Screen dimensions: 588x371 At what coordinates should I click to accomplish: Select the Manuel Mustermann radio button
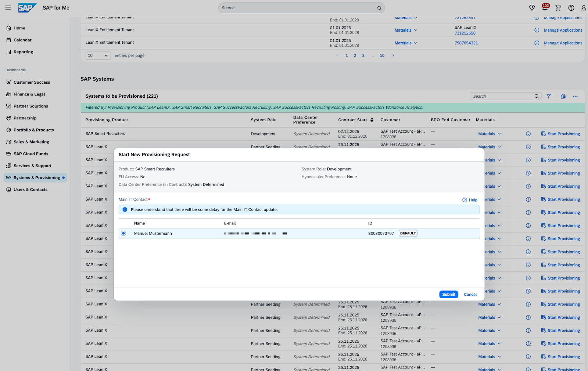123,234
